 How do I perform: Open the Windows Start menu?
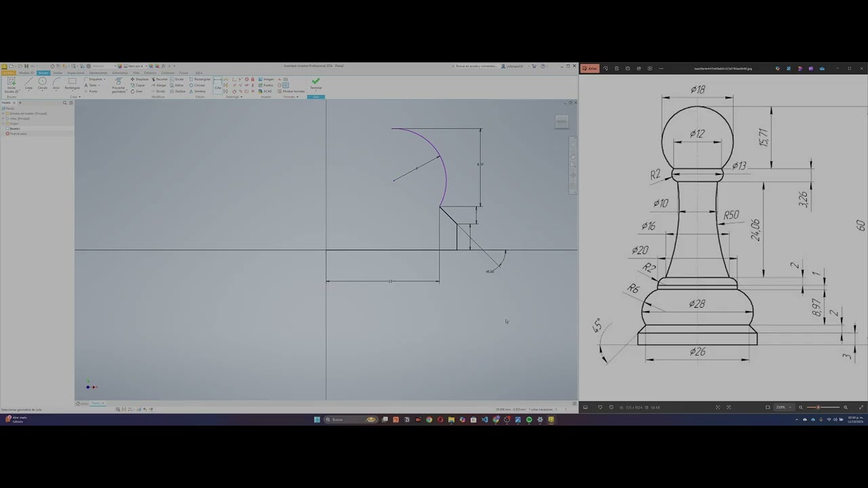[x=317, y=420]
